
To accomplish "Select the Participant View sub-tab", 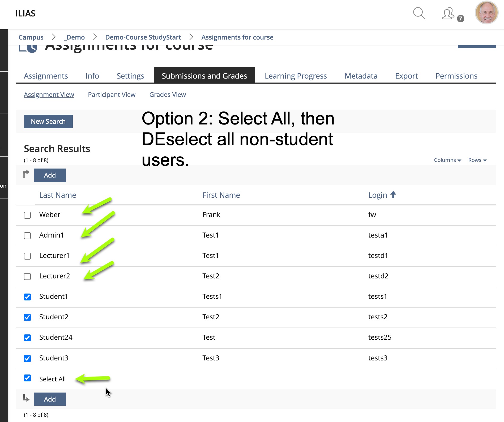I will (x=112, y=94).
